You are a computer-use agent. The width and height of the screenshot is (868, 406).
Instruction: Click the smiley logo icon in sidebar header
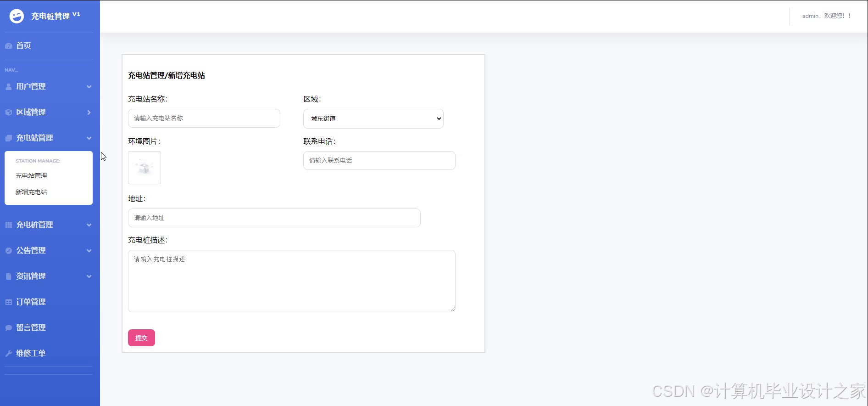coord(17,16)
